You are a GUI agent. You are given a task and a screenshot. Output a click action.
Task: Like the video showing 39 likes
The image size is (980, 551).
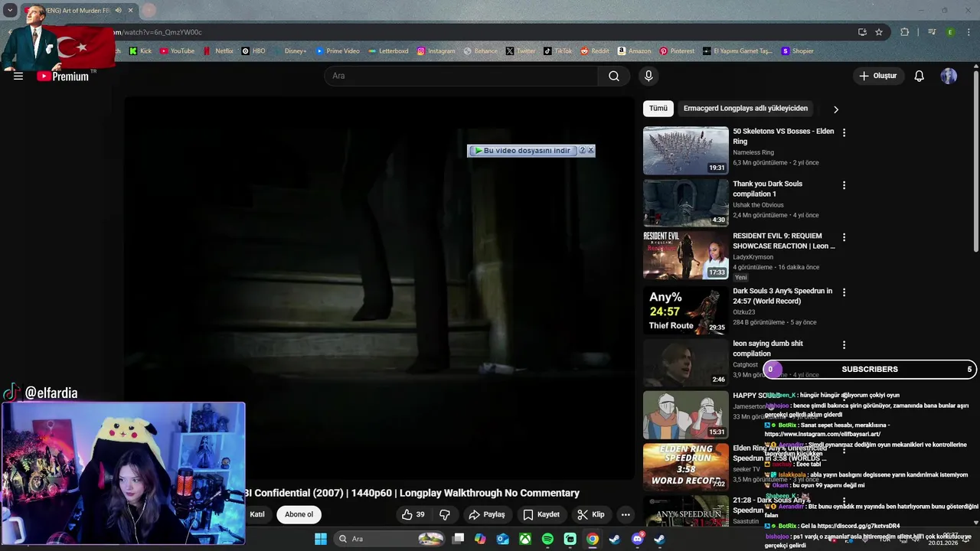(413, 514)
